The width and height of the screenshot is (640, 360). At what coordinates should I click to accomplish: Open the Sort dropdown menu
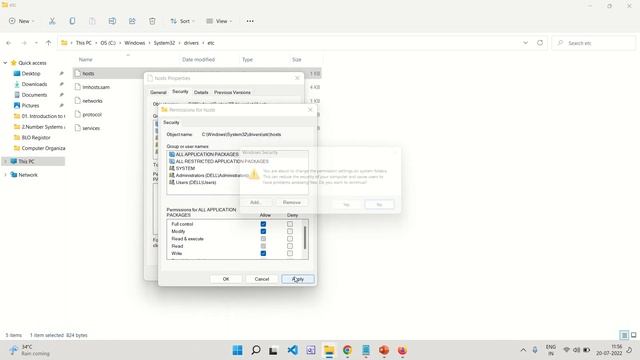(x=182, y=21)
